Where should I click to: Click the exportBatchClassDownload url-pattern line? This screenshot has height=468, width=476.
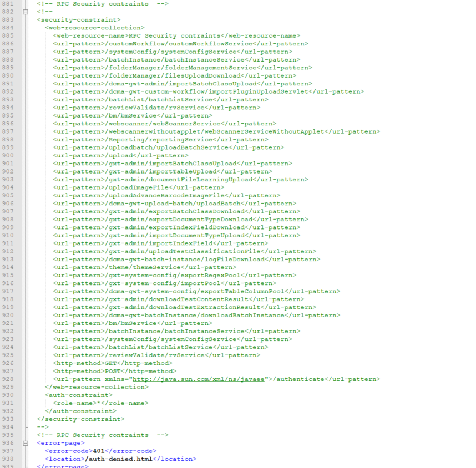(176, 211)
